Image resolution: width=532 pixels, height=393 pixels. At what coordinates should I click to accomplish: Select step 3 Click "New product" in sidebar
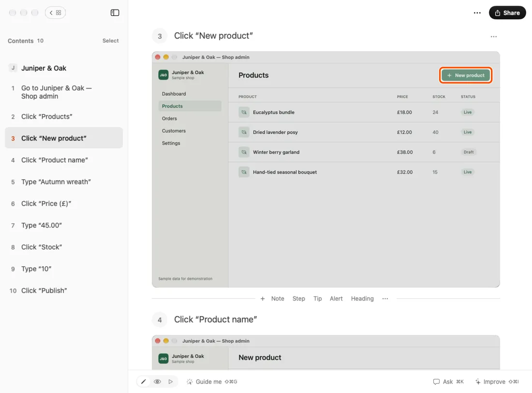(x=64, y=138)
